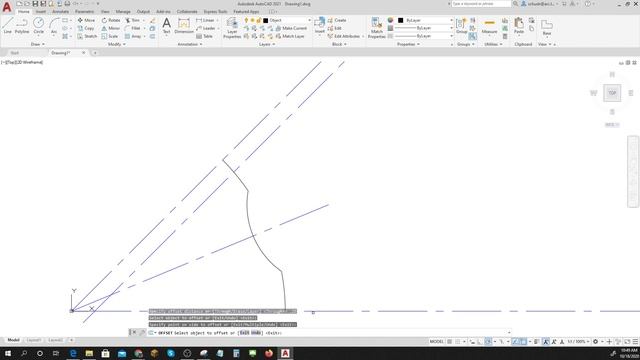Select the Line drawing tool
The height and width of the screenshot is (360, 640).
click(7, 26)
